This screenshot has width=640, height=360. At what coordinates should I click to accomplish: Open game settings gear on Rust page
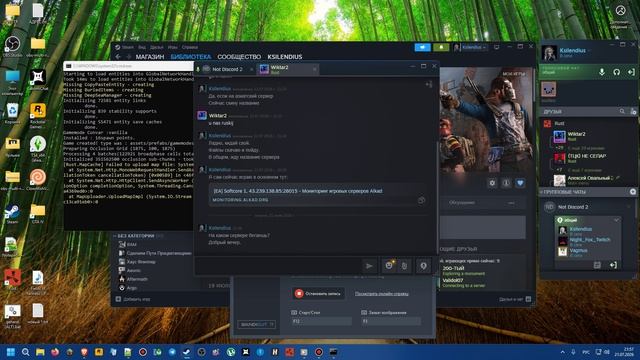(492, 183)
